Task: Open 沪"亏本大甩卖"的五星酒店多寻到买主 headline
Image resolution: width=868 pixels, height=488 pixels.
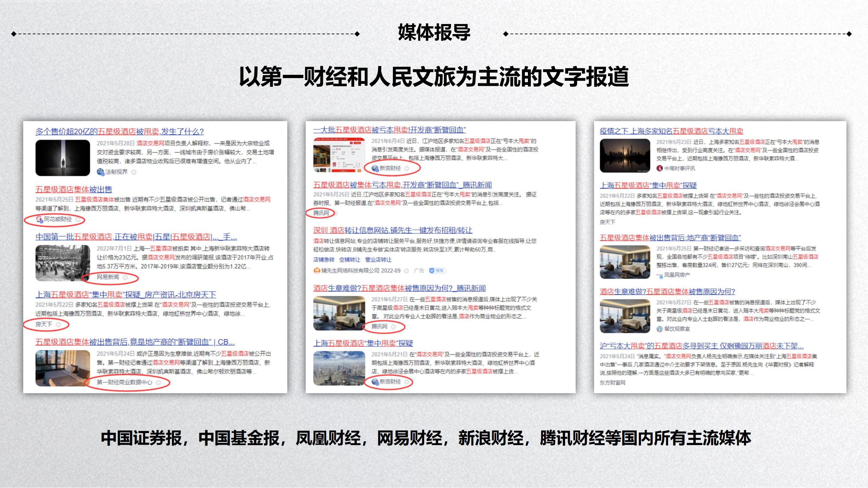Action: click(702, 346)
